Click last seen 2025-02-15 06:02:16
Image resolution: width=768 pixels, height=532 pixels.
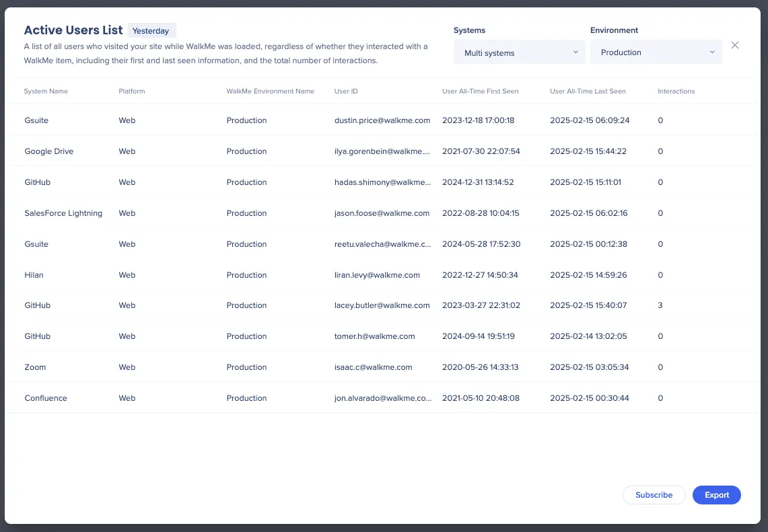[589, 213]
